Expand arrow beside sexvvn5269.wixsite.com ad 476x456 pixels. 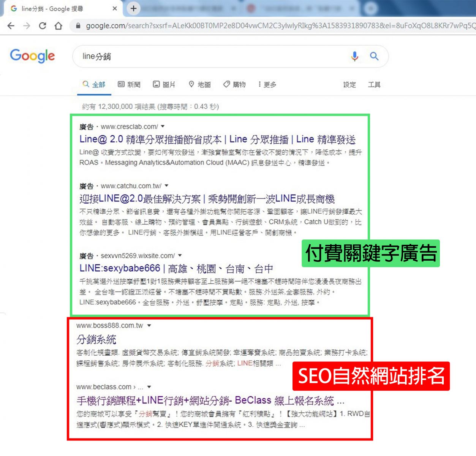tap(180, 255)
